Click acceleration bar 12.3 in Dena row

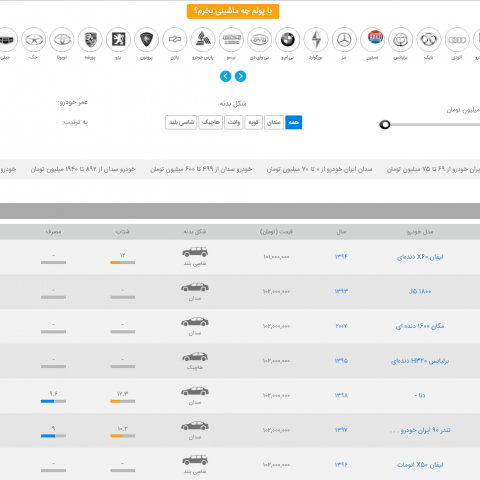tap(123, 401)
